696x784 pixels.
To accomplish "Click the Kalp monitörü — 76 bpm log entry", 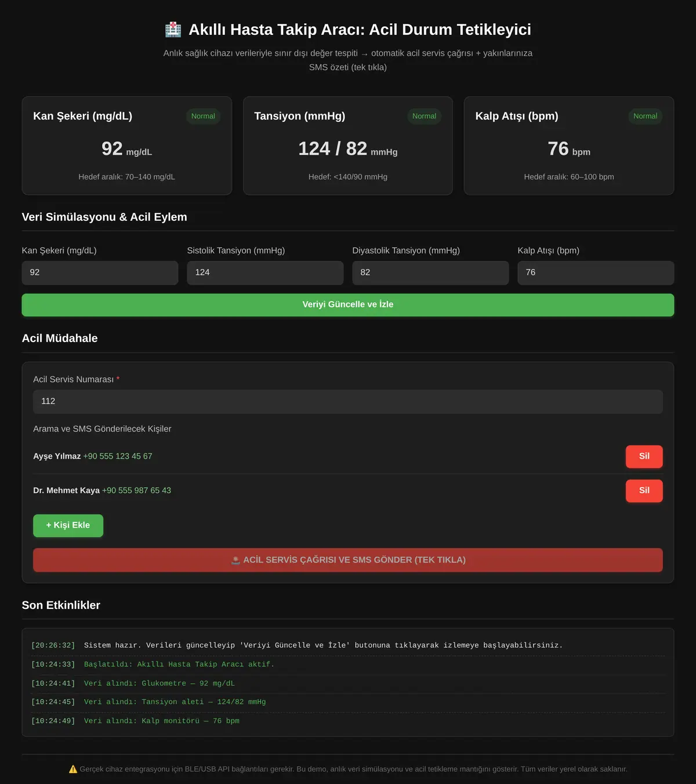I will click(x=348, y=721).
